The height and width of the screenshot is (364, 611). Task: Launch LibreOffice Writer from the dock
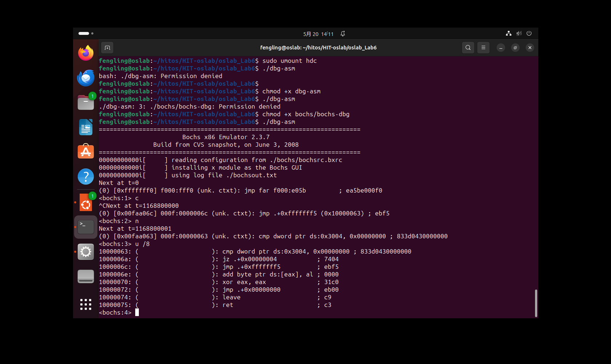[86, 127]
